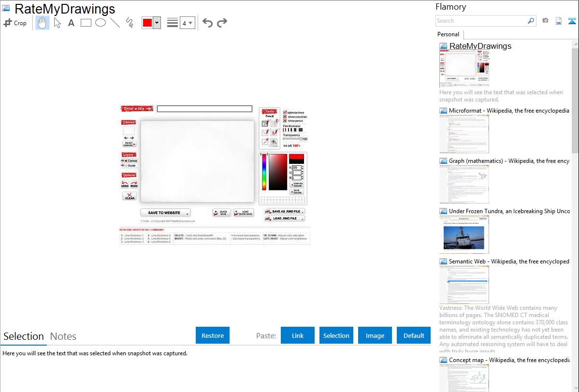Select the text annotation tool

[x=71, y=23]
